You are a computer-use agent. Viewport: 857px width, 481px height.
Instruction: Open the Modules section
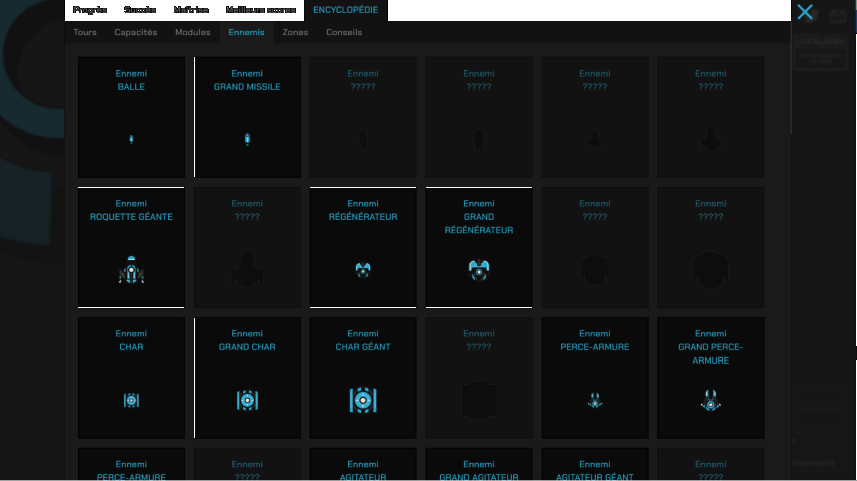point(192,32)
